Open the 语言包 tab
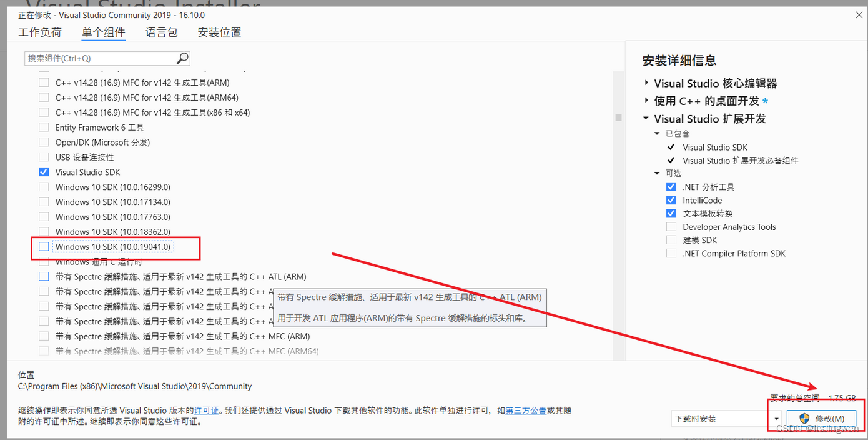 [x=162, y=32]
